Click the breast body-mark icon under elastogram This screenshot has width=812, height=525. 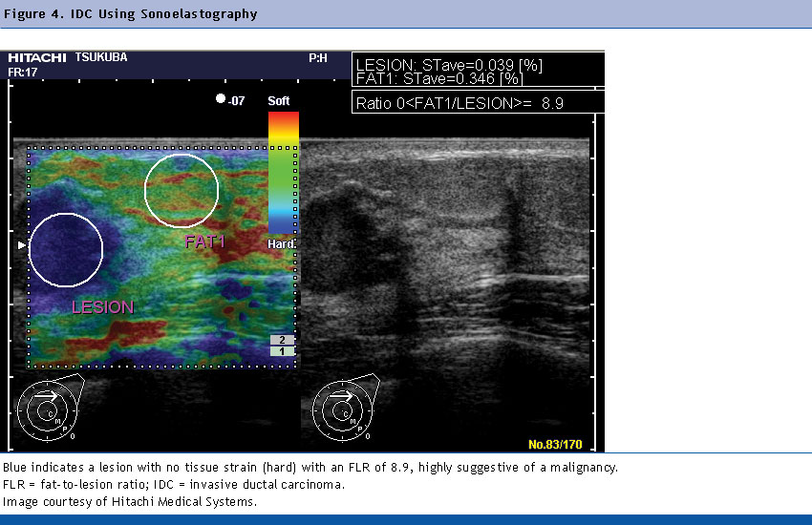pos(50,409)
